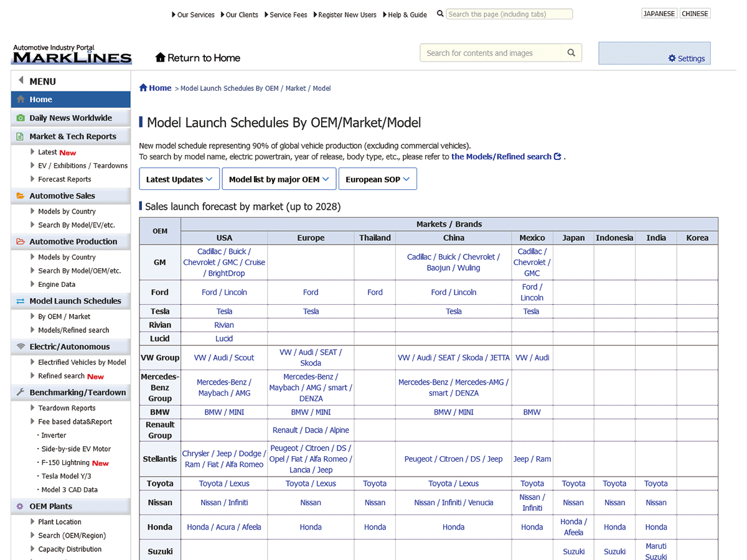Open Lucid USA launch schedule link
747x560 pixels.
(224, 338)
